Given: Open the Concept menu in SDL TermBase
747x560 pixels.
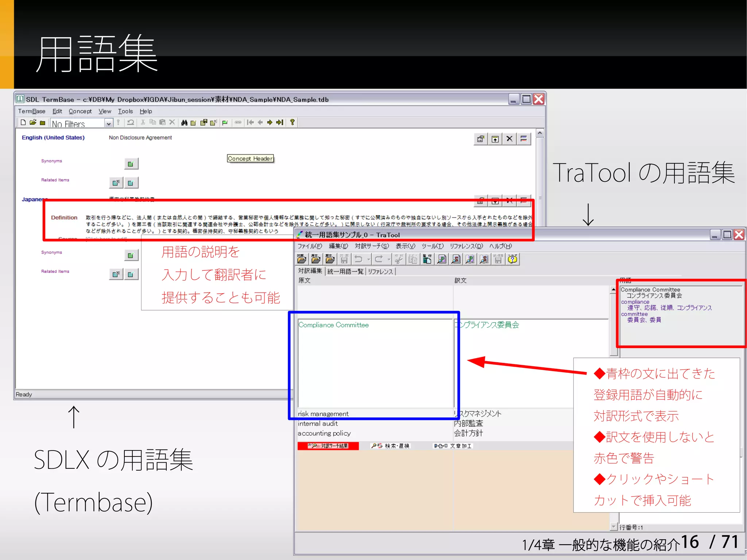Looking at the screenshot, I should coord(80,111).
